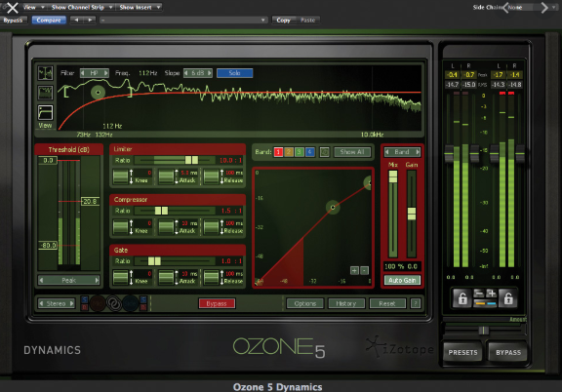562x392 pixels.
Task: Click the Limiter Knee drum control
Action: coord(120,176)
